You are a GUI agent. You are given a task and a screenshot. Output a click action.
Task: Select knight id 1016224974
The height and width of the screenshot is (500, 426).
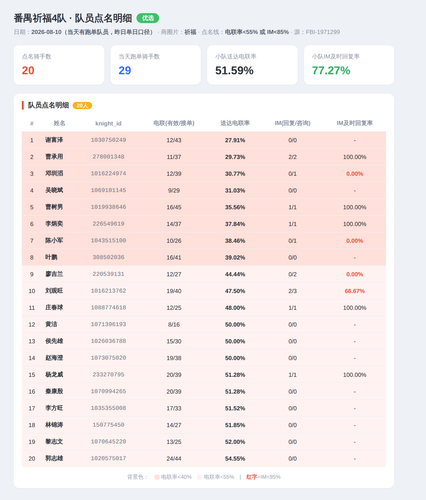[x=108, y=173]
